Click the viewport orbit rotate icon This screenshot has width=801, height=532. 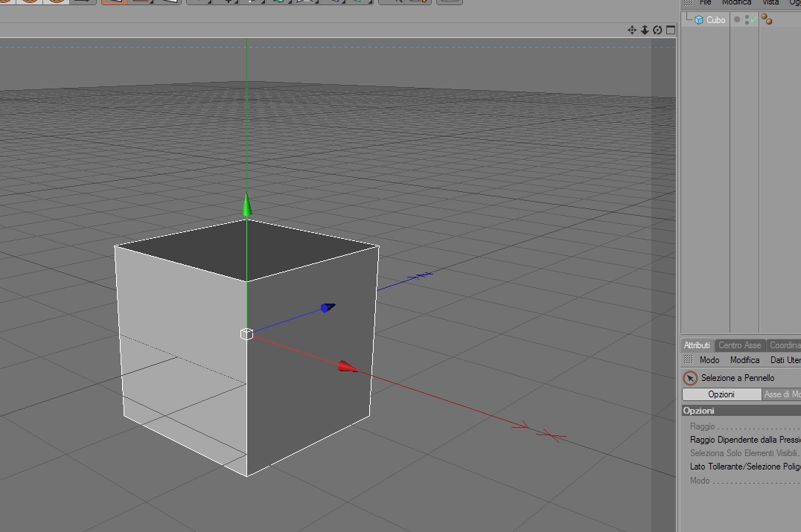[657, 30]
